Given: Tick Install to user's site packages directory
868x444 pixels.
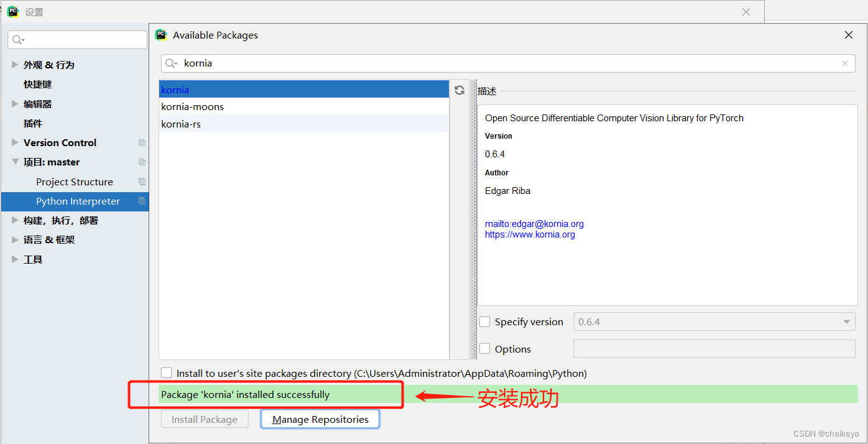Looking at the screenshot, I should (166, 373).
